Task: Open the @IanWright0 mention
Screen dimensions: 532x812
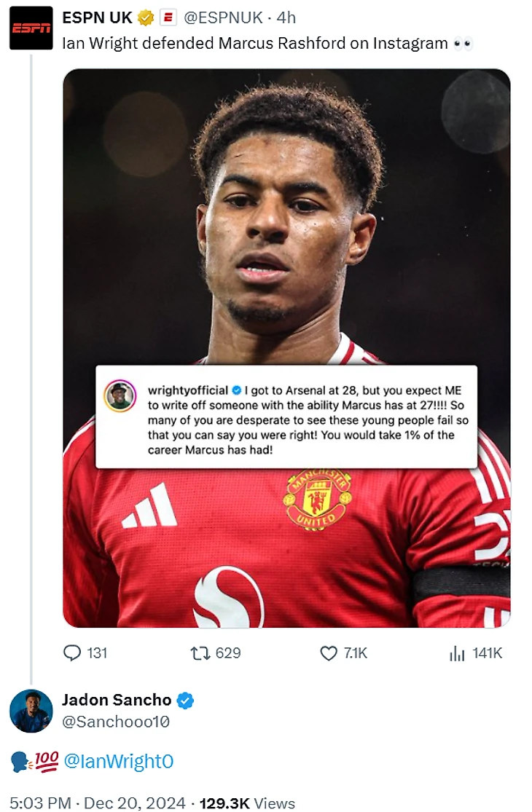Action: coord(119,762)
